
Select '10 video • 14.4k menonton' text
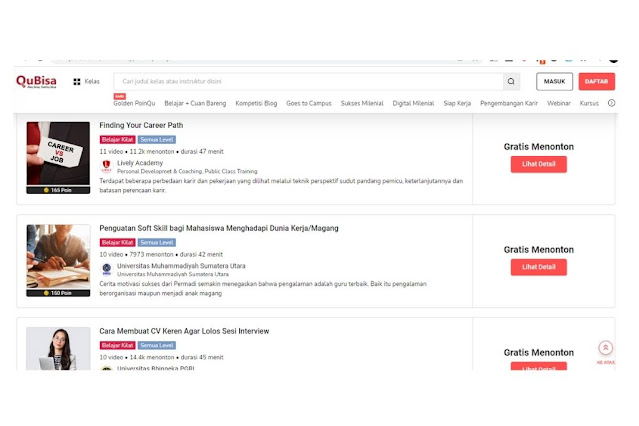(x=137, y=358)
